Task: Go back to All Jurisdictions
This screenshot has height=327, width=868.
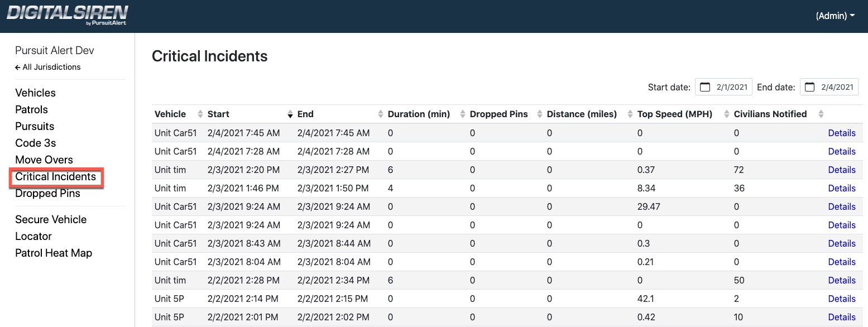Action: [x=48, y=67]
